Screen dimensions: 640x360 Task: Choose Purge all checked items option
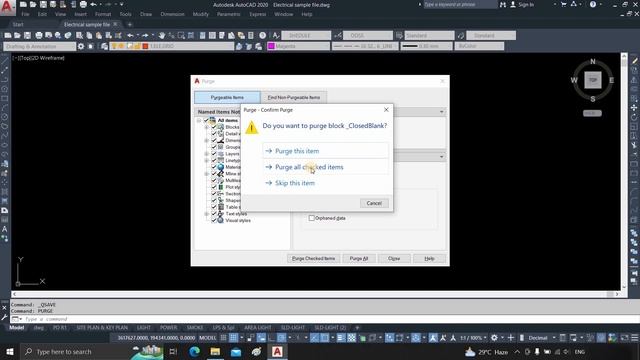point(325,167)
